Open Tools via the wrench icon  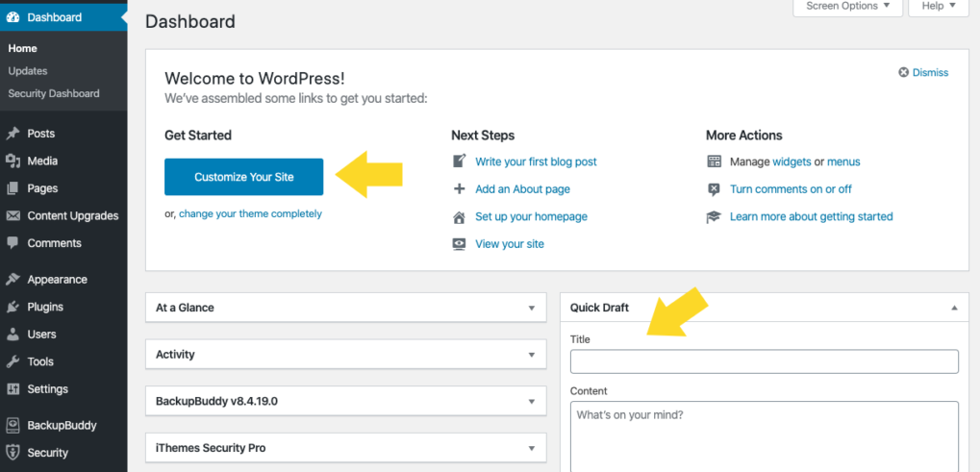[13, 361]
